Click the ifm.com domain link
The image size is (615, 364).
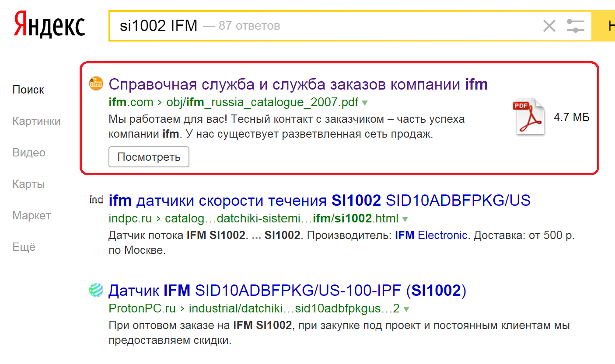click(x=131, y=103)
